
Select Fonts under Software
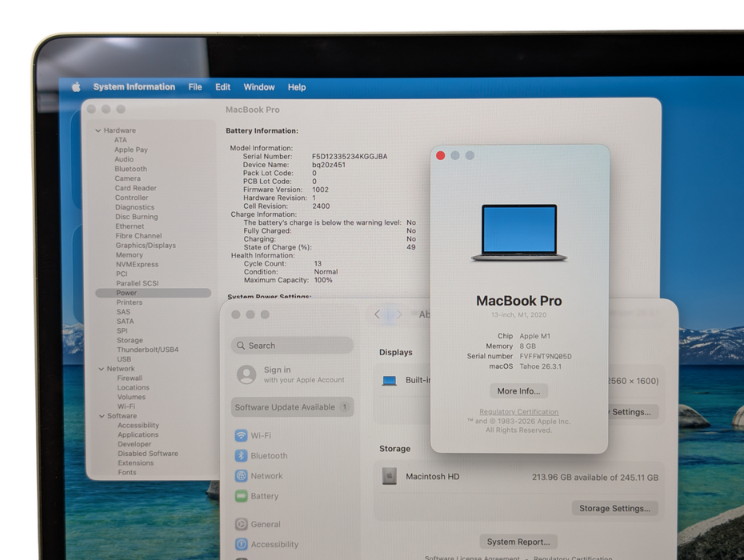(x=127, y=472)
